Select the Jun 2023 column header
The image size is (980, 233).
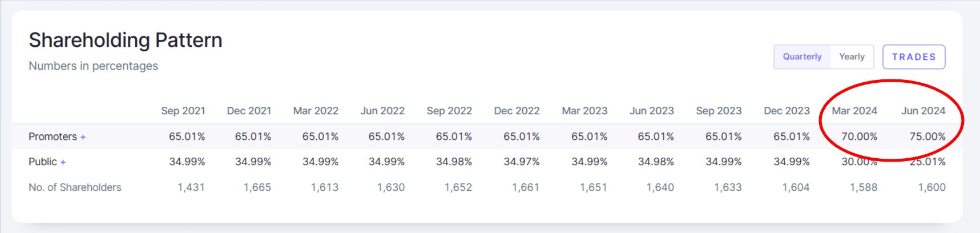(x=651, y=111)
